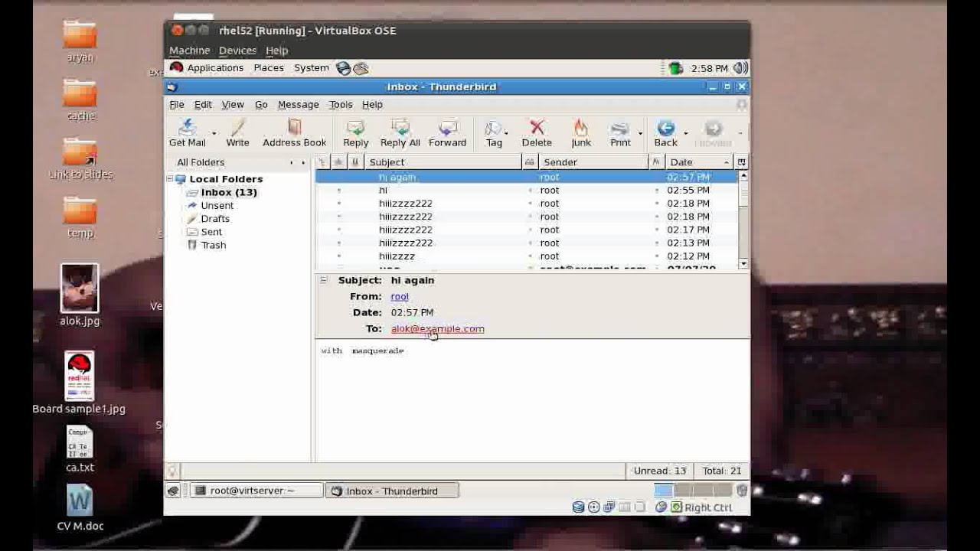Click the workspace switcher in bottom panel
Viewport: 980px width, 551px height.
click(694, 491)
